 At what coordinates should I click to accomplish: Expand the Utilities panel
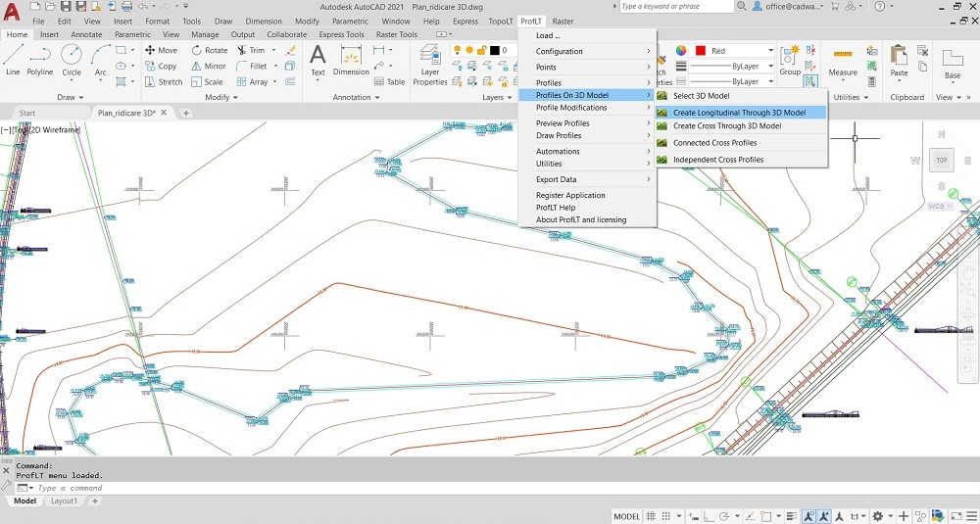[x=852, y=97]
